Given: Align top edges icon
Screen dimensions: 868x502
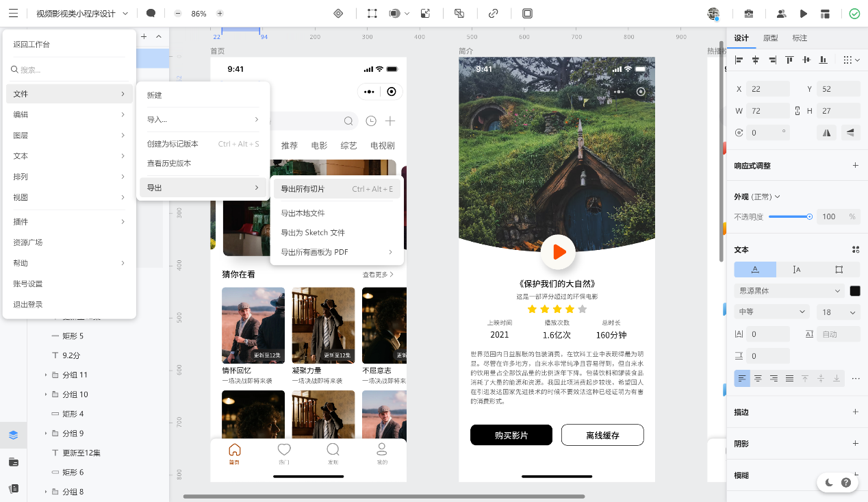Looking at the screenshot, I should point(790,60).
